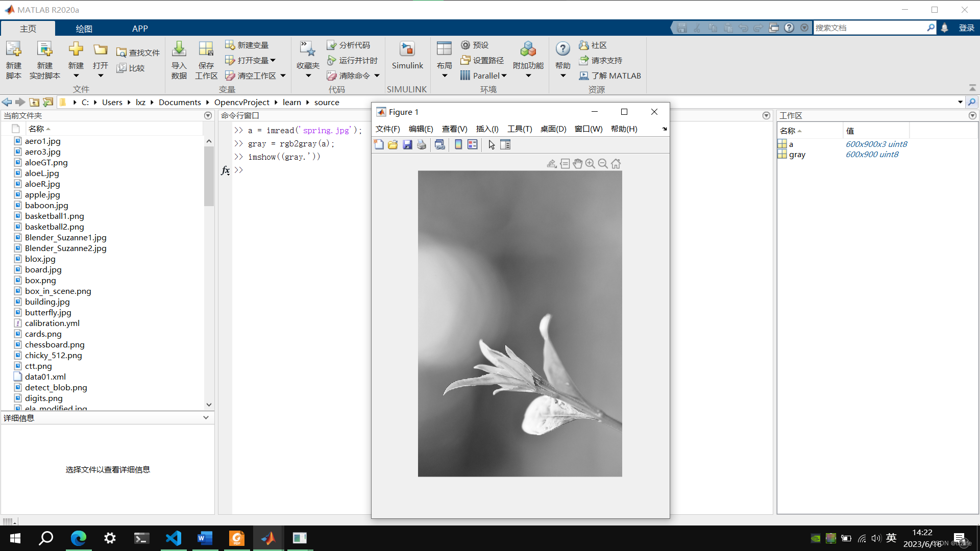Screen dimensions: 980x551
Task: Open the 打开变量 dropdown arrow
Action: point(273,61)
